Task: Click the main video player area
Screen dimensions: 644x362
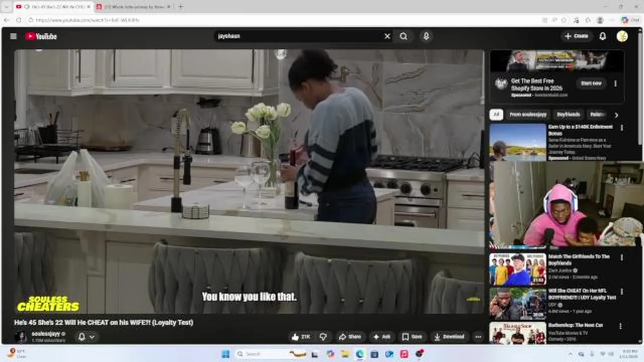Action: point(249,182)
